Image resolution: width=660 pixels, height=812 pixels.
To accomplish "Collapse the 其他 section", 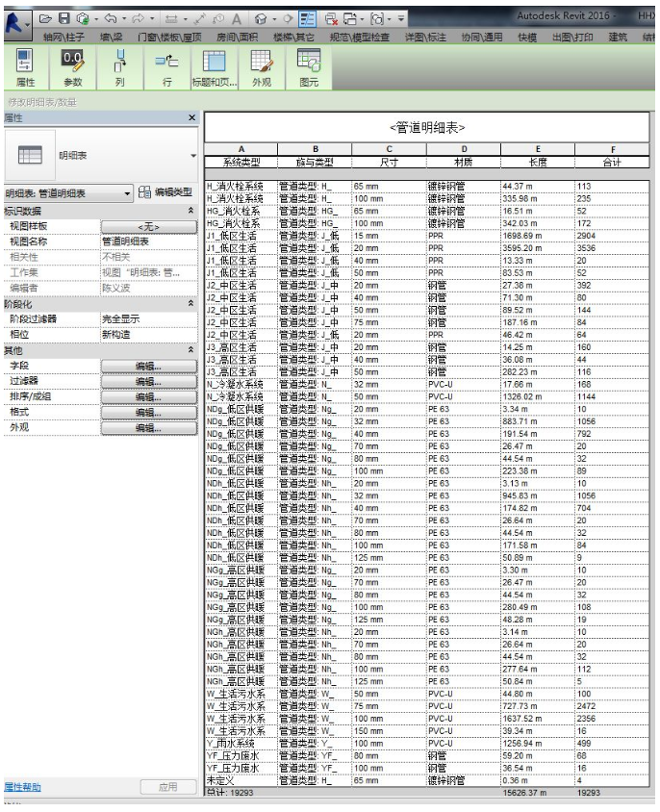I will 190,350.
